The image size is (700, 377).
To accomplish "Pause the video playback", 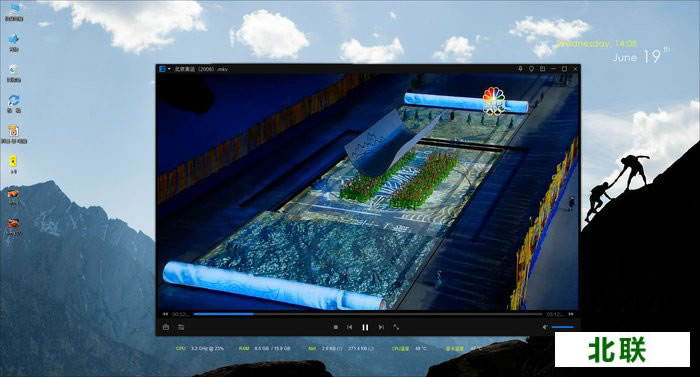I will [x=365, y=327].
